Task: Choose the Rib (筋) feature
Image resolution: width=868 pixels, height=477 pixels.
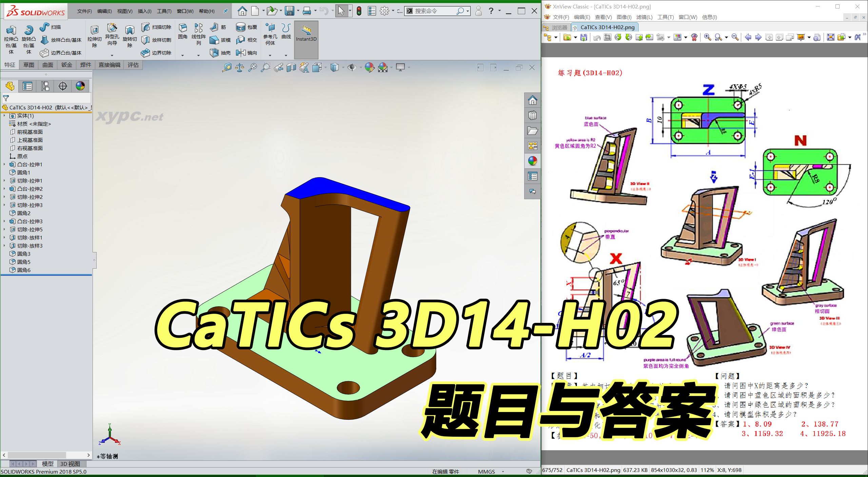Action: (x=218, y=27)
